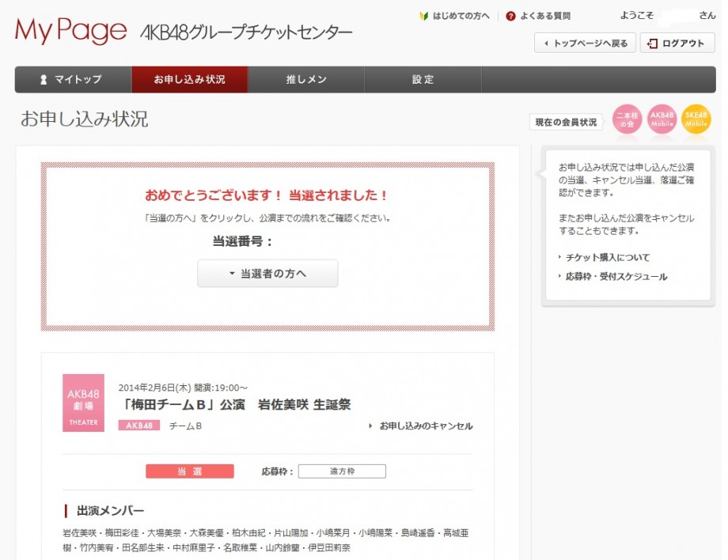Select the お申し込み状況 tab
The width and height of the screenshot is (728, 560).
click(189, 79)
